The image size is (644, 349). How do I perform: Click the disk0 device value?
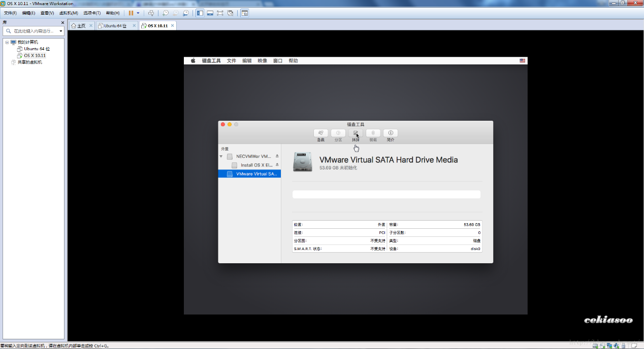(475, 249)
